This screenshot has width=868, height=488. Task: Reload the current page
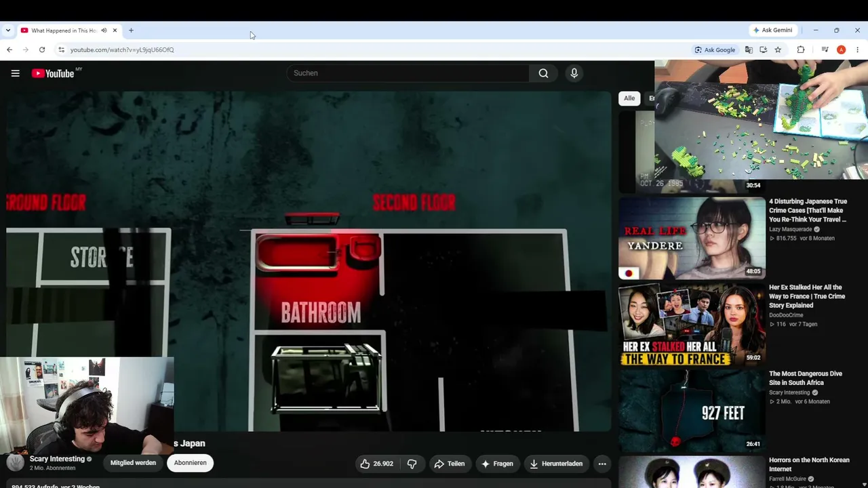click(42, 49)
